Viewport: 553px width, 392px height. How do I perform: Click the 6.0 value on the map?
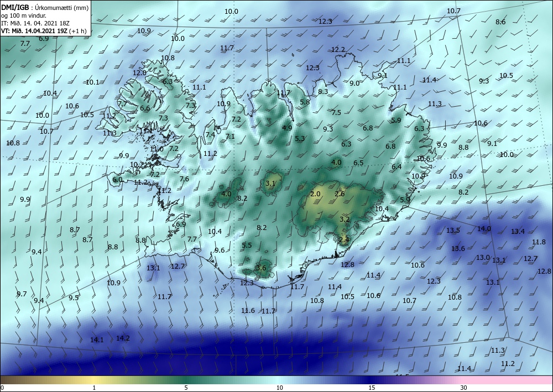coord(117,180)
